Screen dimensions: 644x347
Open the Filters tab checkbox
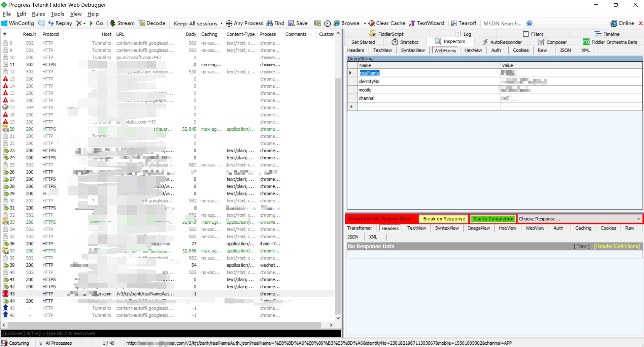pos(526,34)
